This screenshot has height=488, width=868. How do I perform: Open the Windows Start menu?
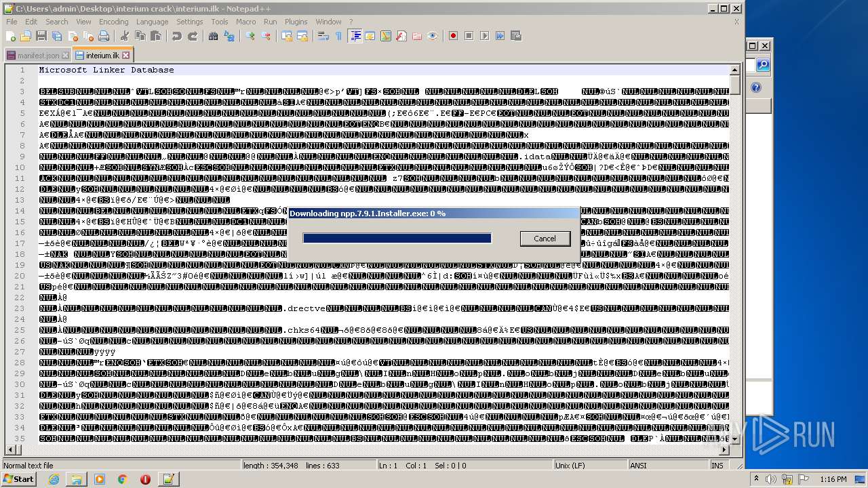coord(18,479)
